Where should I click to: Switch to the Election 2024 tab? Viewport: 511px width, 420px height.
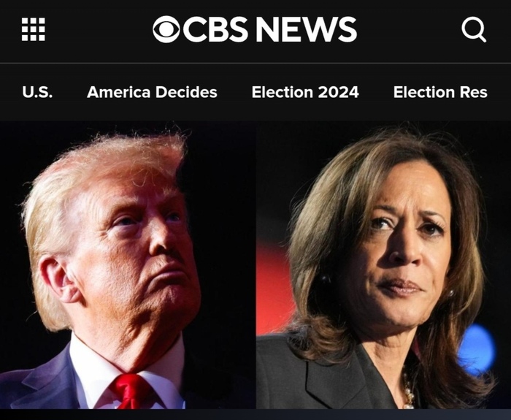coord(305,92)
